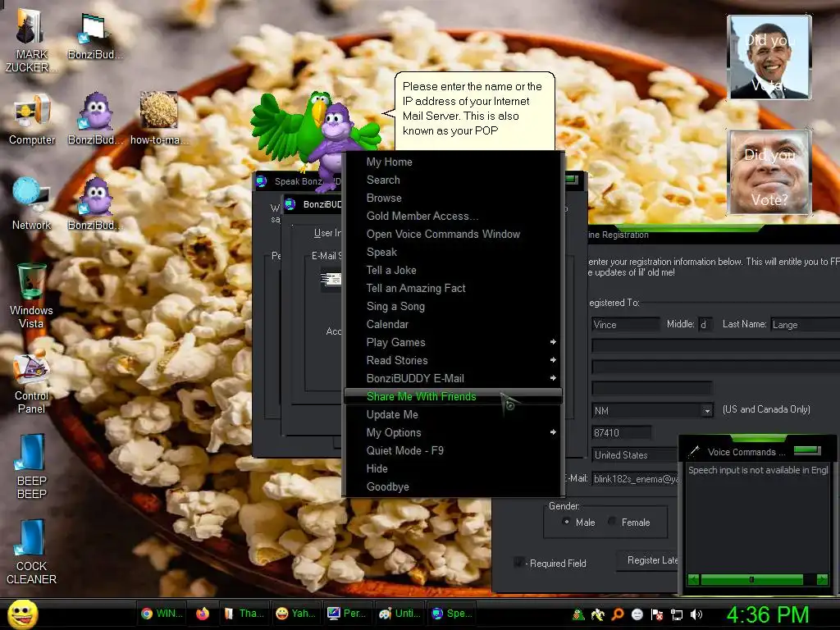Open the how-to-ma... popcorn image file

coord(158,119)
